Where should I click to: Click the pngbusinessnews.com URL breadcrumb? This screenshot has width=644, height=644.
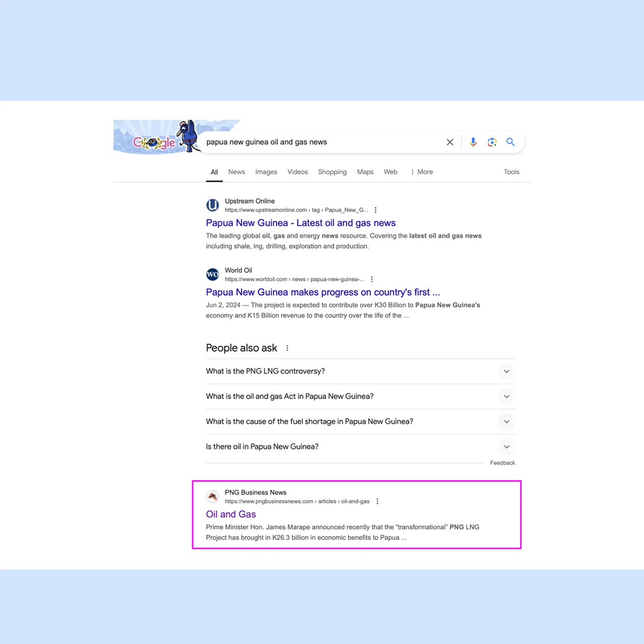(x=297, y=501)
